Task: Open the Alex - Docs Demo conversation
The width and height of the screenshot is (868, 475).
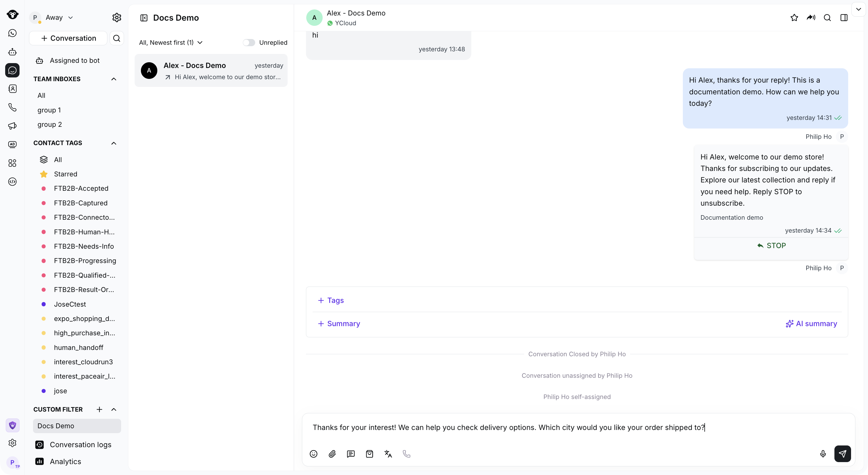Action: pyautogui.click(x=211, y=70)
